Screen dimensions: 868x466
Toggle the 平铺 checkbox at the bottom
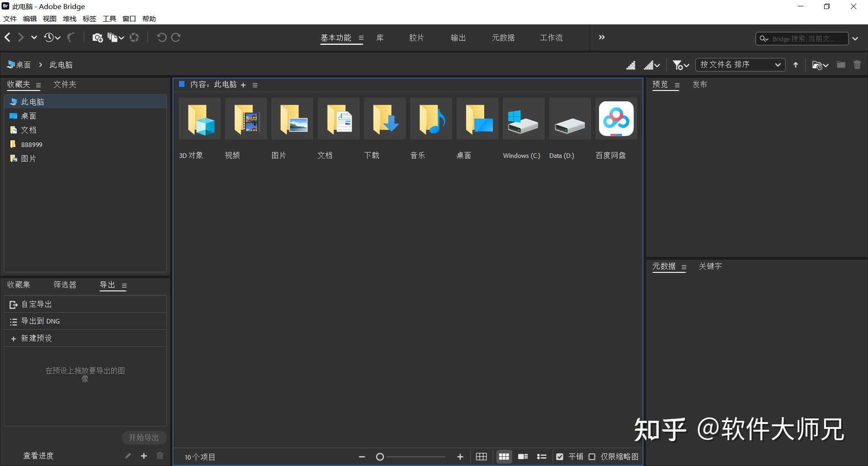[560, 456]
